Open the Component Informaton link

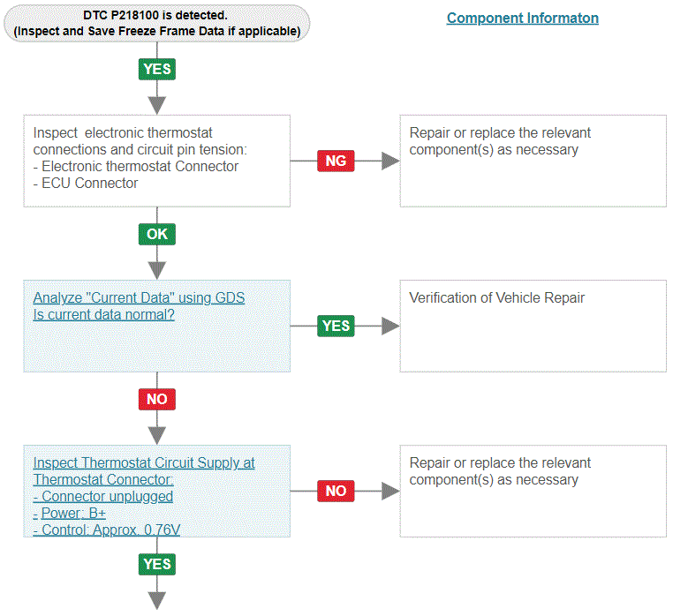point(522,18)
